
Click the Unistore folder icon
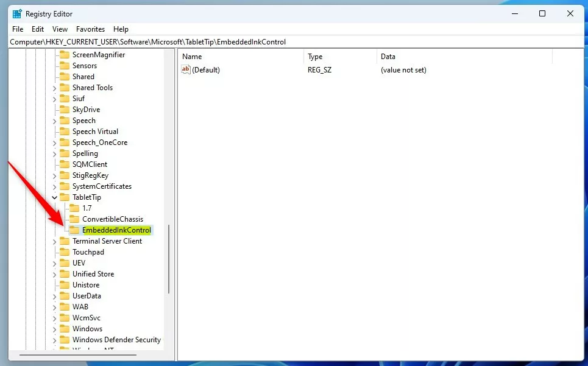[65, 285]
